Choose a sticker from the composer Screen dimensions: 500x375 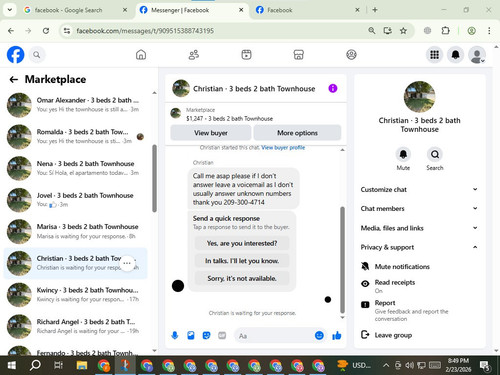206,335
